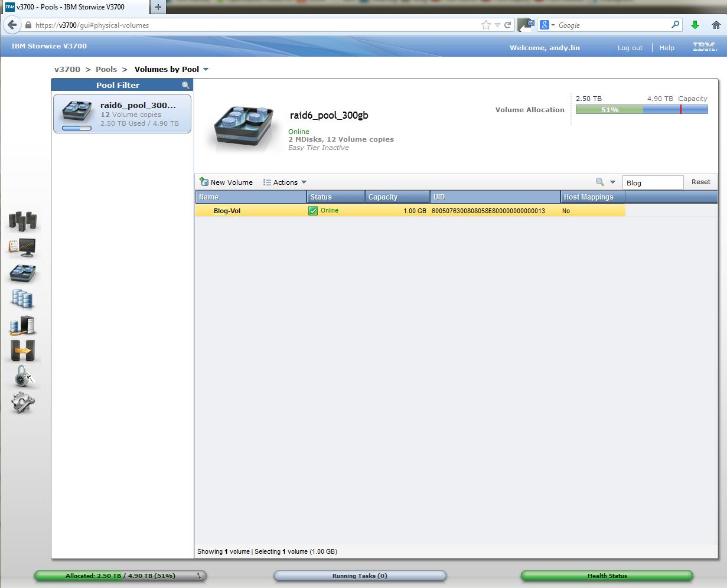Open the Pools menu icon in sidebar
The height and width of the screenshot is (588, 727).
tap(23, 273)
